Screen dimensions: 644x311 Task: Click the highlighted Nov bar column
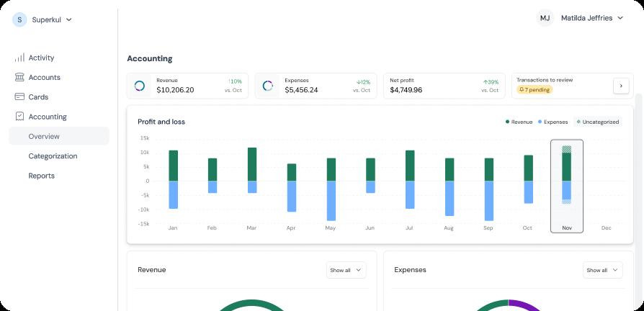point(567,186)
